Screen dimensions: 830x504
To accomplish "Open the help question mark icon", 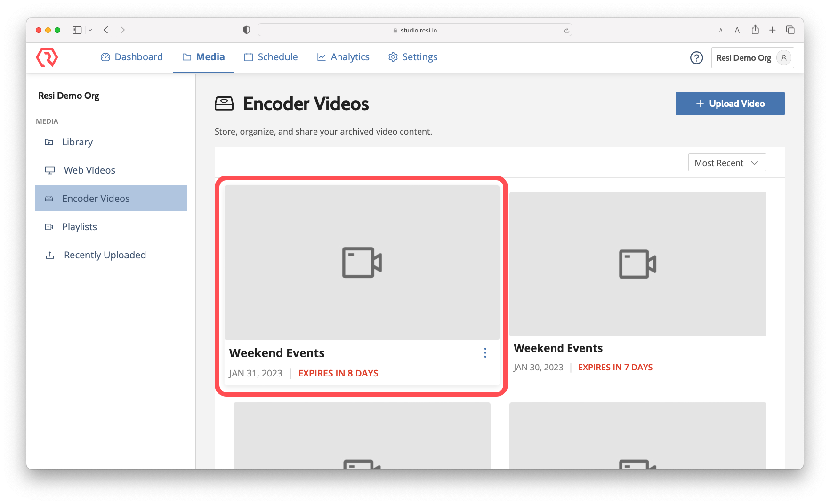I will (x=696, y=58).
